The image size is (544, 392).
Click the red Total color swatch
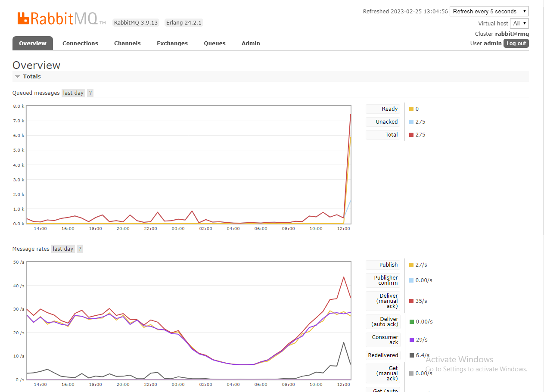tap(411, 135)
